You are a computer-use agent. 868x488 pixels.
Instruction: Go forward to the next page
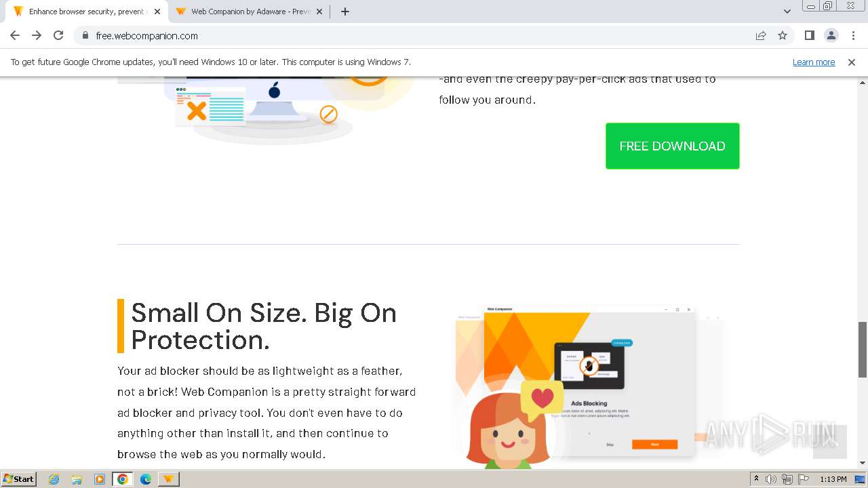click(x=37, y=35)
